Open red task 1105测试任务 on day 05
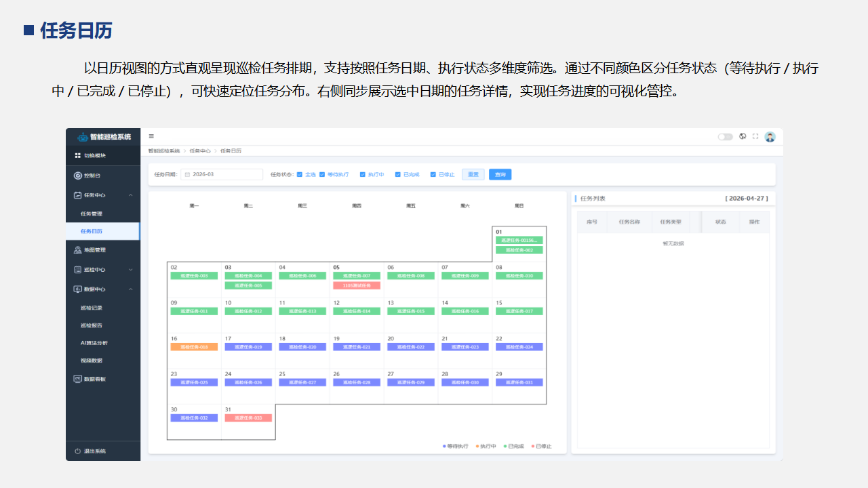The image size is (868, 488). pos(357,286)
